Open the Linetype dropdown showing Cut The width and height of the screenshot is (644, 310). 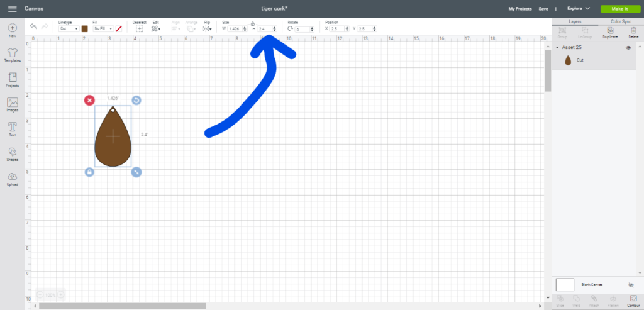(68, 29)
